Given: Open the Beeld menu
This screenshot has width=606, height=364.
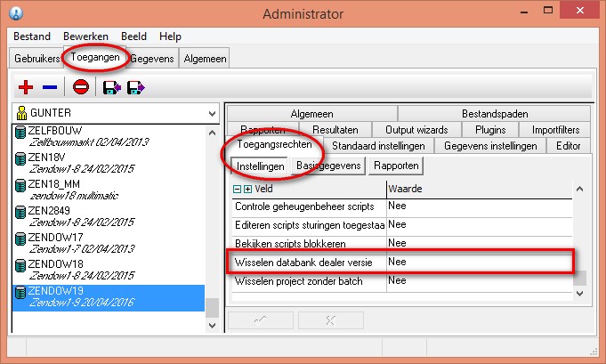Looking at the screenshot, I should pyautogui.click(x=133, y=36).
